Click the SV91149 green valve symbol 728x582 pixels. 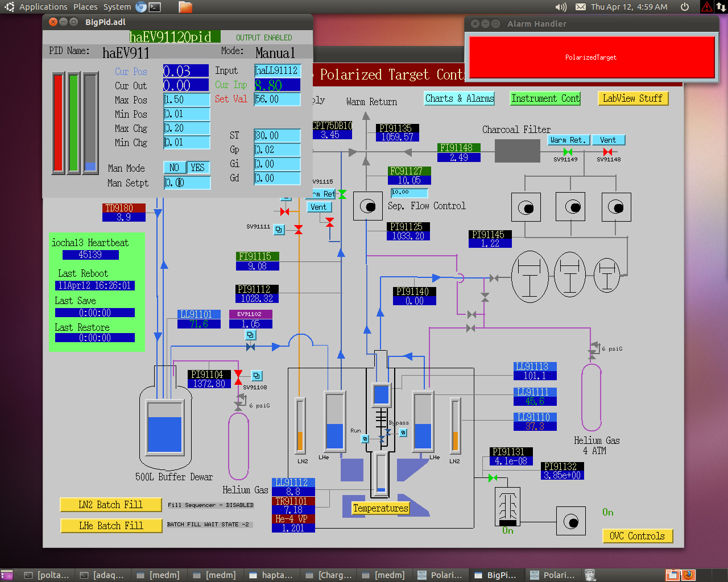click(568, 152)
